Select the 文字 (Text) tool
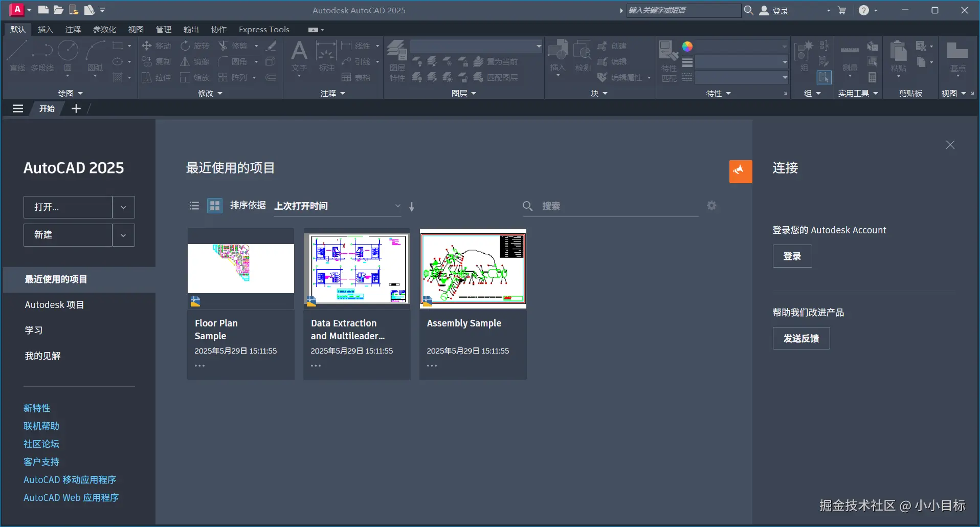The height and width of the screenshot is (527, 980). click(299, 56)
